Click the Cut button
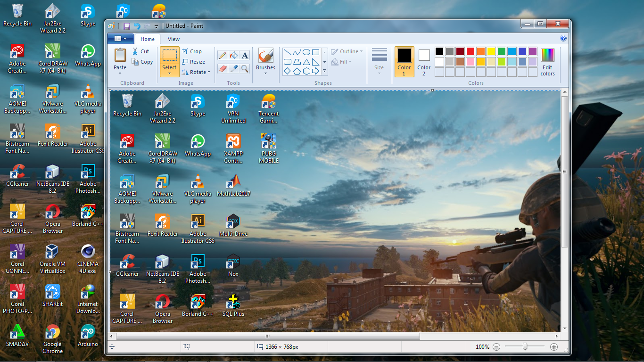The height and width of the screenshot is (362, 644). (x=141, y=51)
